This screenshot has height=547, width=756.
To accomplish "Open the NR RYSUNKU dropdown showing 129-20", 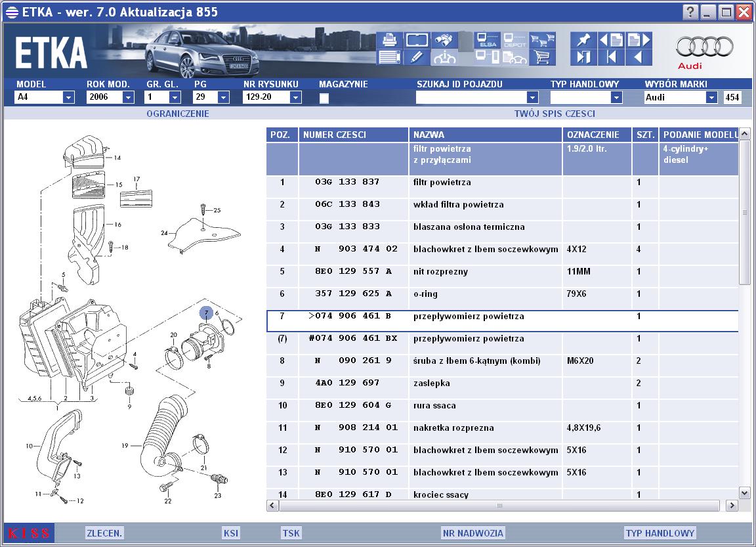I will pyautogui.click(x=295, y=97).
